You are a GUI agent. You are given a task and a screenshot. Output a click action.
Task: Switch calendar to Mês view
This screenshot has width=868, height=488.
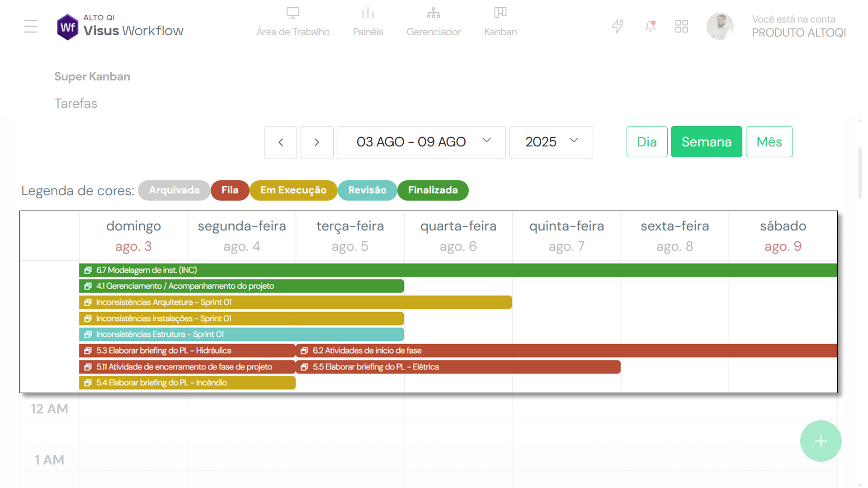[x=769, y=142]
